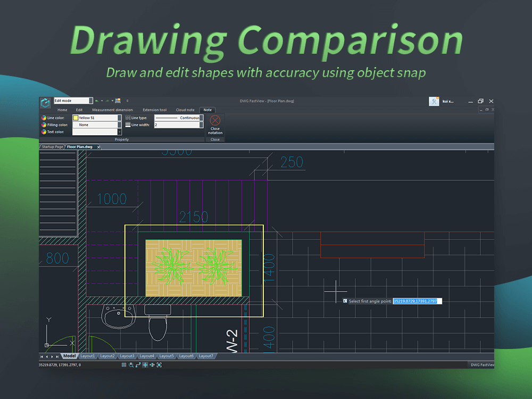Select the zoom tool in the status bar
Screen dimensions: 532x399
tap(131, 365)
